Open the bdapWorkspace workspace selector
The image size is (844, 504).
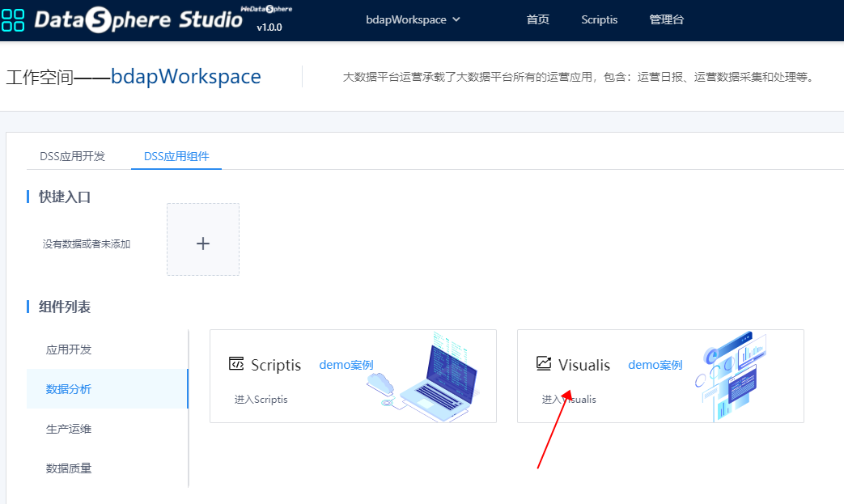coord(413,19)
